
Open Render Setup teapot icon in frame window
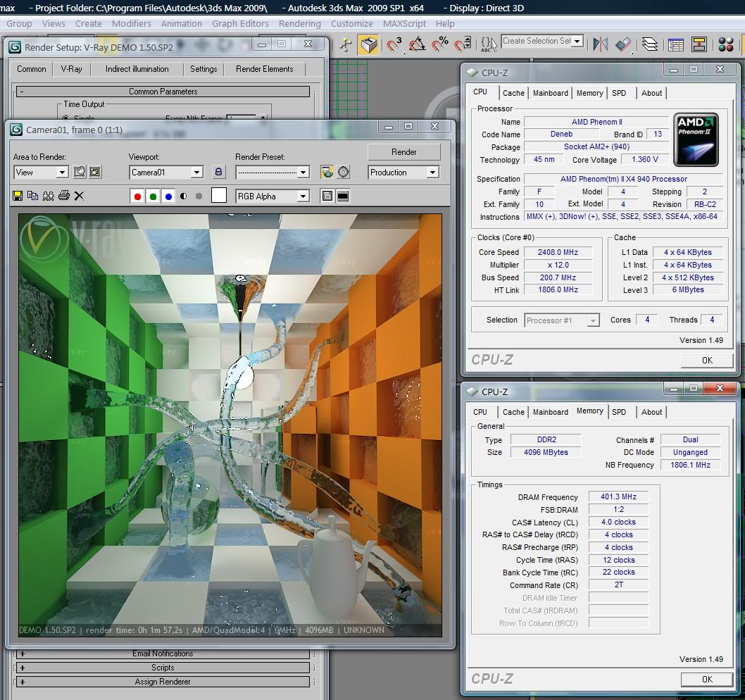point(327,172)
